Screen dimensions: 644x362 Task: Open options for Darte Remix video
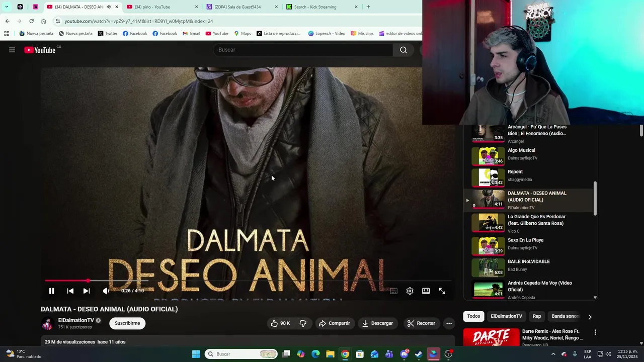point(595,332)
